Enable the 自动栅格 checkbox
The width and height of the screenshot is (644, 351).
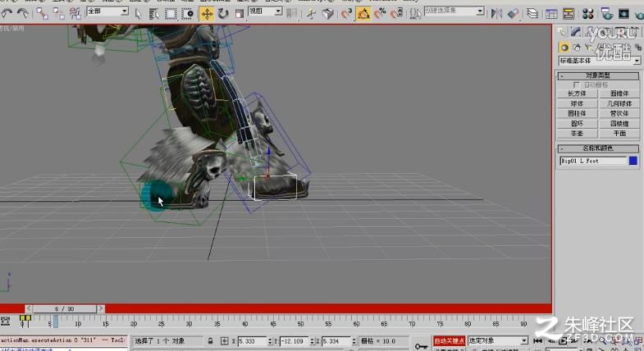tap(576, 84)
